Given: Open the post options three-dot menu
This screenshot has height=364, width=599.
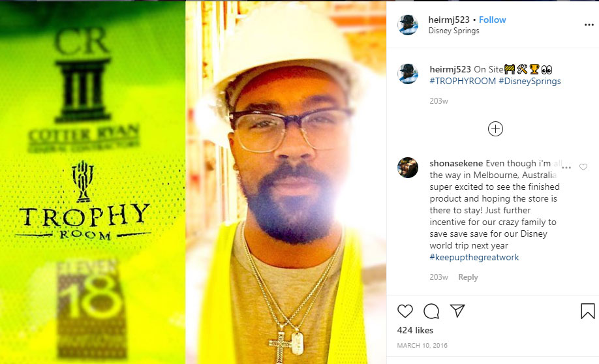Looking at the screenshot, I should point(589,25).
